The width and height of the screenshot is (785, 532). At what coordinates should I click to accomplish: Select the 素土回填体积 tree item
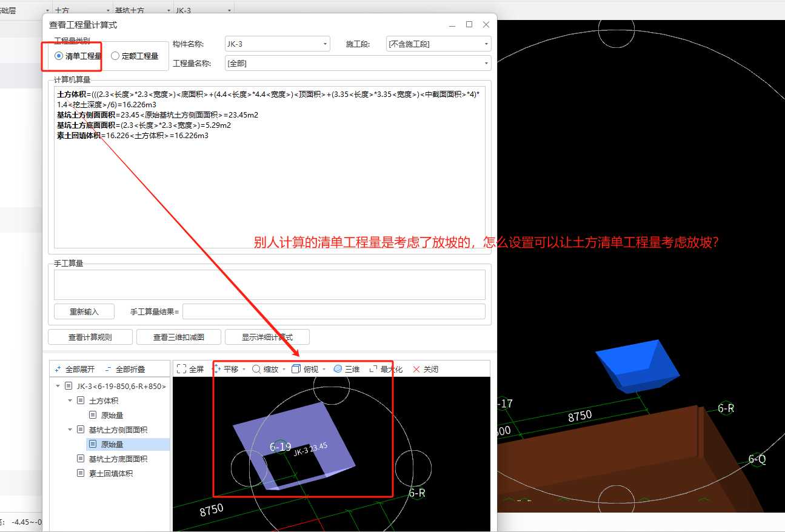[x=111, y=473]
